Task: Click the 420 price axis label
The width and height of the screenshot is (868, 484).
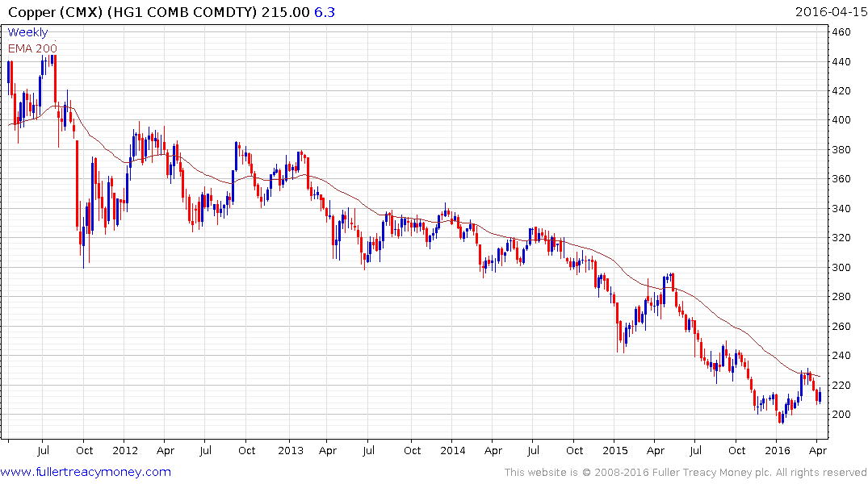Action: point(841,90)
